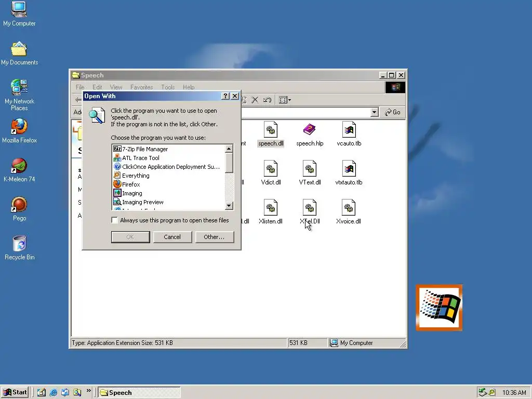This screenshot has width=532, height=399.
Task: Select vtxtauto.tlb file icon
Action: (x=349, y=172)
